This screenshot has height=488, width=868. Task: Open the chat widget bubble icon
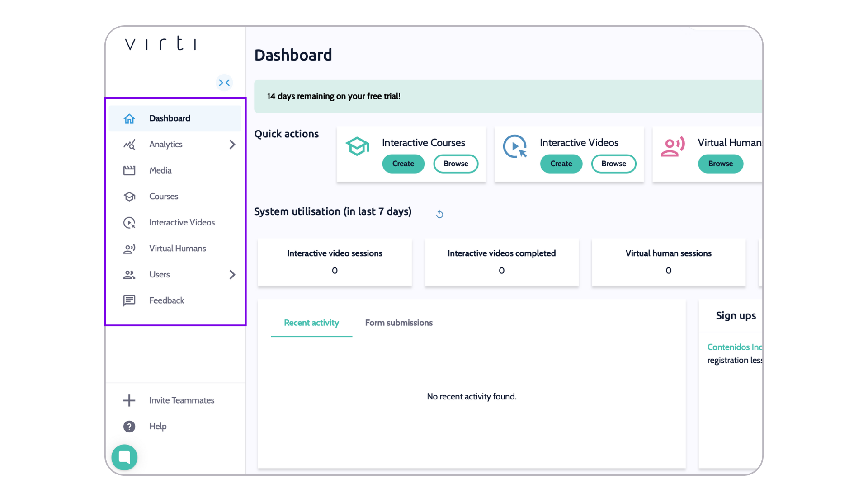(x=124, y=457)
